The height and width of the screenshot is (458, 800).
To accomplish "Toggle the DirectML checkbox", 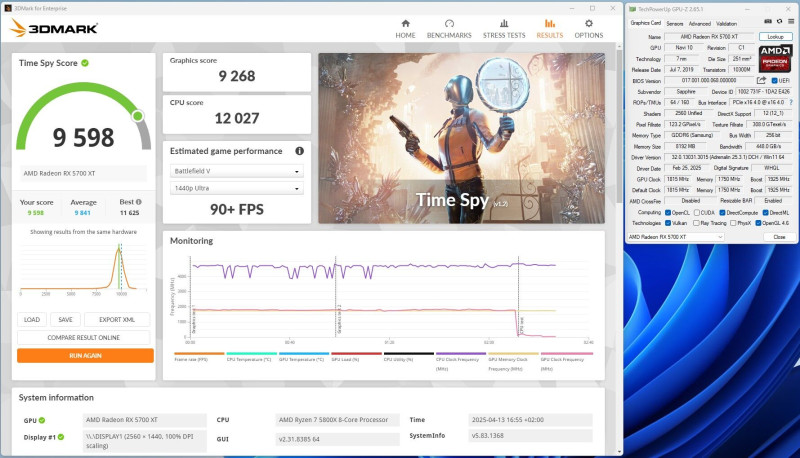I will (766, 213).
